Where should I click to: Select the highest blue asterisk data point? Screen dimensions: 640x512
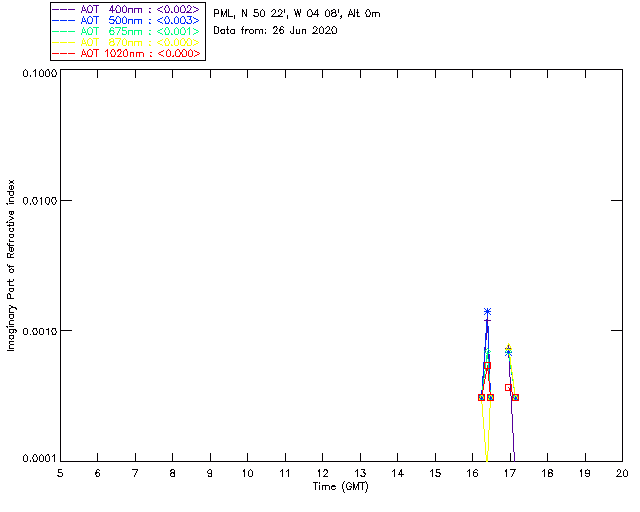click(x=487, y=312)
